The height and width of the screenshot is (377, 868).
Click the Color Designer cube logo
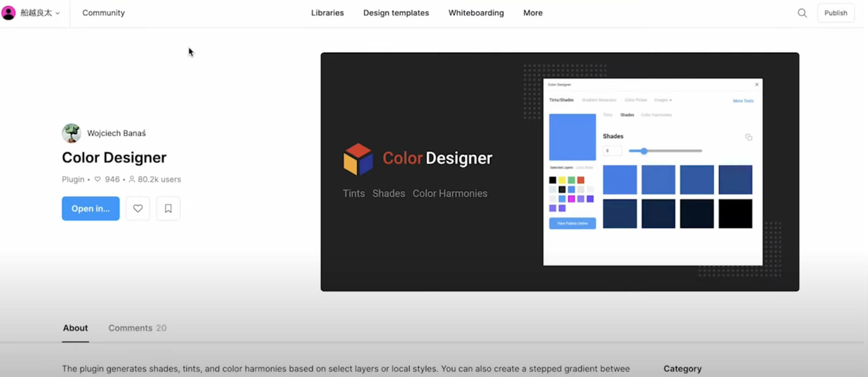358,159
